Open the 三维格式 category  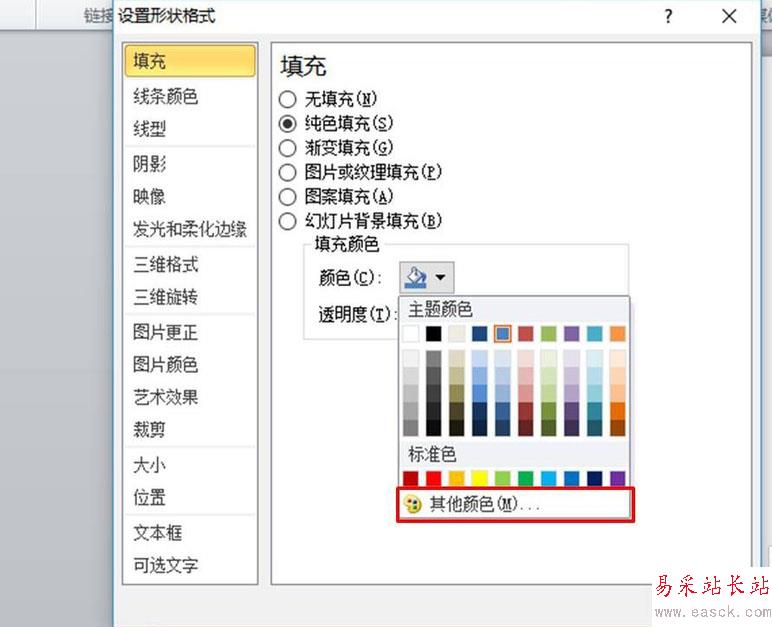click(190, 264)
